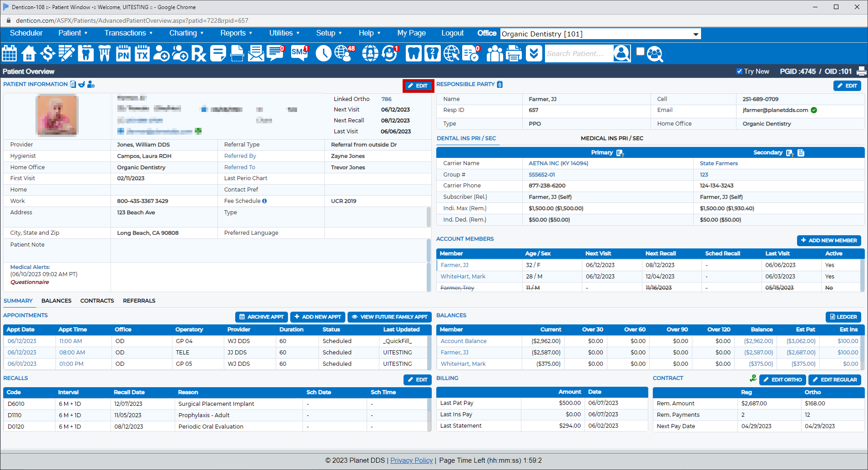868x470 pixels.
Task: Click the clock icon in toolbar
Action: pyautogui.click(x=323, y=53)
